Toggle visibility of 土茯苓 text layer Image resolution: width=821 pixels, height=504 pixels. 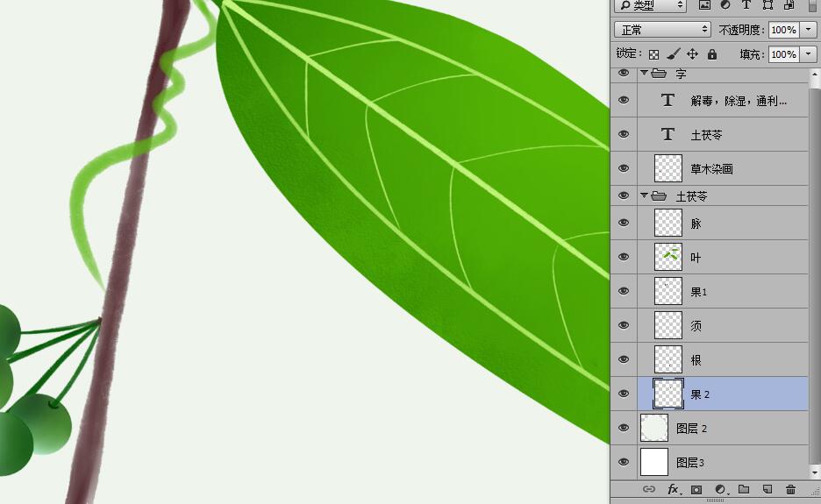click(x=624, y=134)
